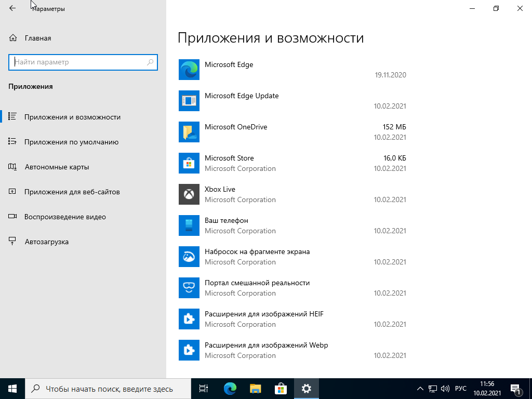Screen dimensions: 532x399
Task: Click the 16,0 КБ size value
Action: click(x=395, y=158)
